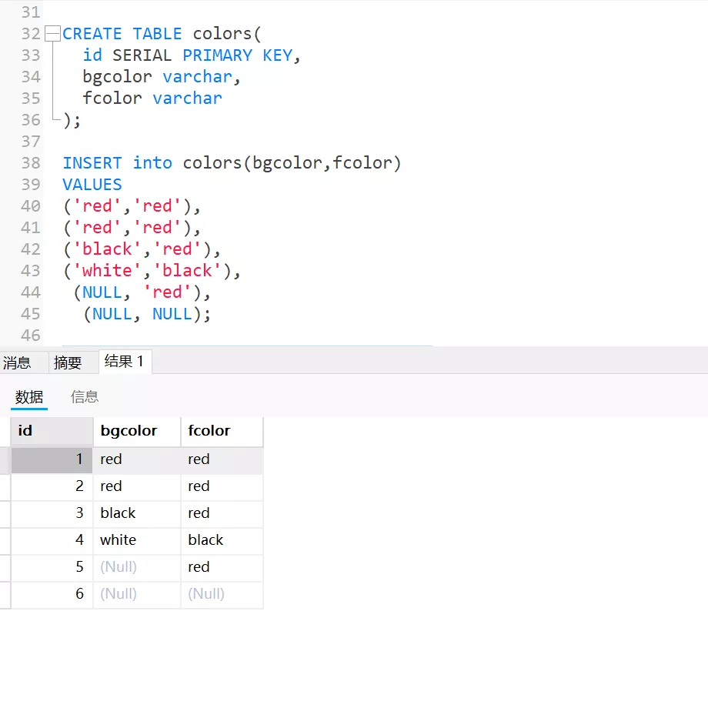Click the fcolor column header
Viewport: 708px width, 728px height.
221,431
